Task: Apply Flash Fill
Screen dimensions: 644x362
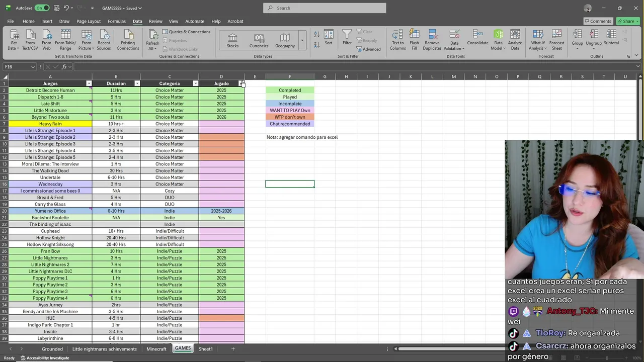Action: 414,40
